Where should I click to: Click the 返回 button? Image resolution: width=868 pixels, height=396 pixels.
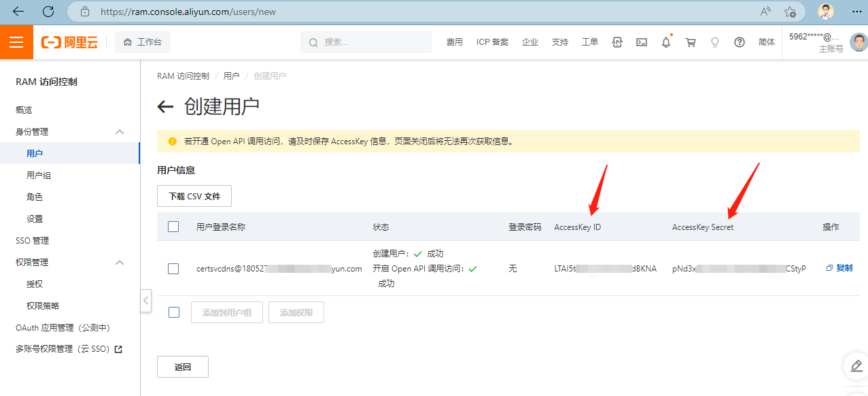[x=182, y=366]
